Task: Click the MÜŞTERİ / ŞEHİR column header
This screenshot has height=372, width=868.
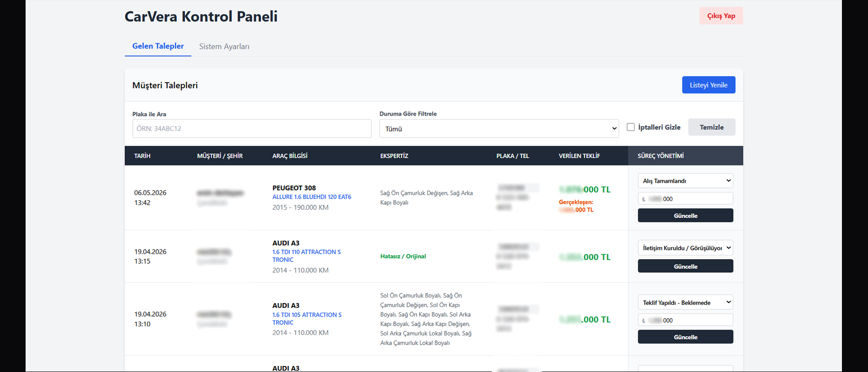Action: [220, 156]
